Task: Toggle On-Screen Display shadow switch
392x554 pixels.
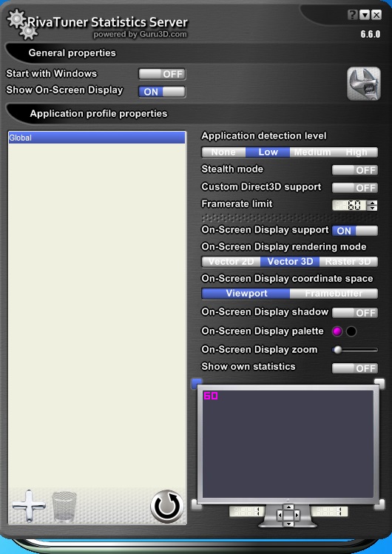Action: (x=355, y=313)
